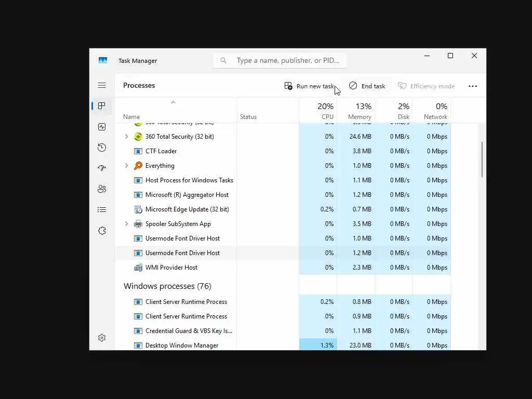Click the Microsoft Edge Update icon
This screenshot has height=399, width=532.
pos(138,209)
